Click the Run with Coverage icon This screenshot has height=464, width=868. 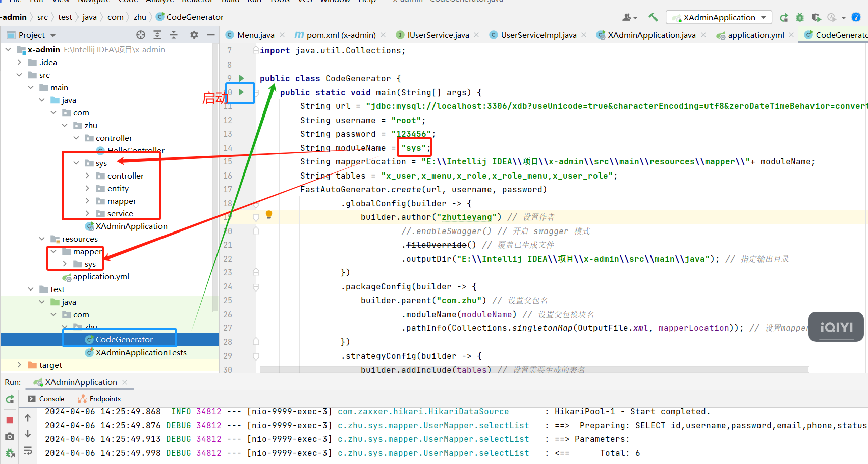tap(816, 18)
